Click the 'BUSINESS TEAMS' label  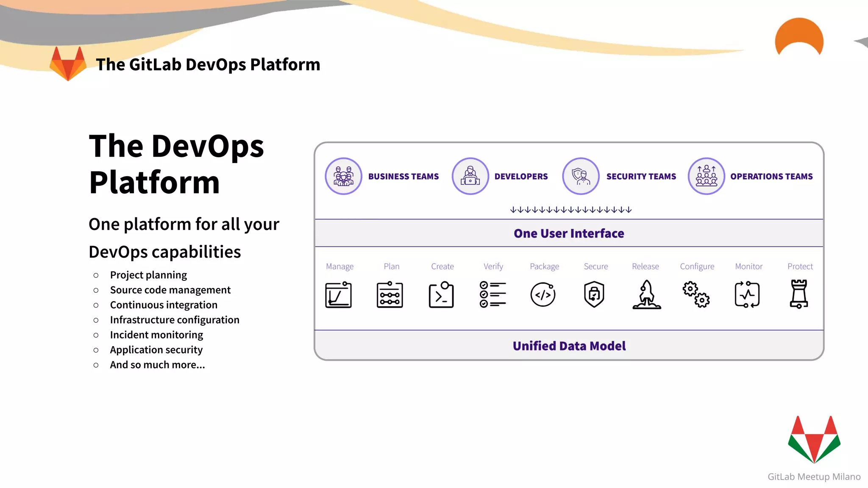click(403, 176)
